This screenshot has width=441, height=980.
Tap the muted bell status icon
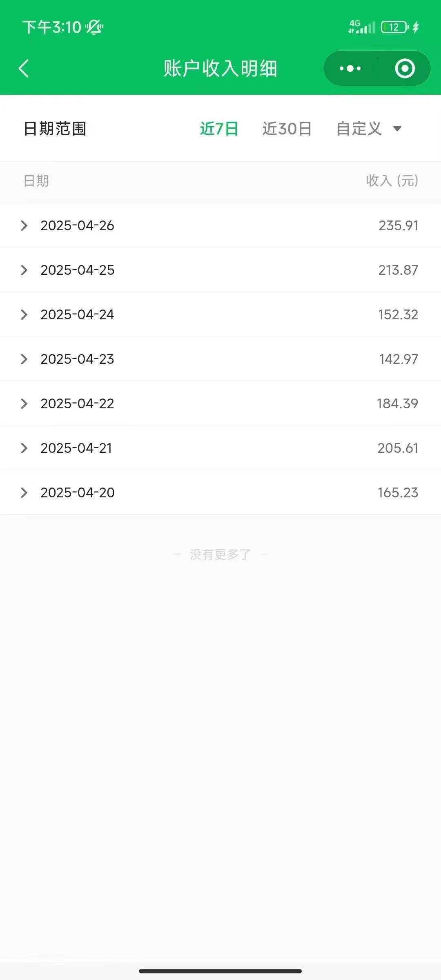[94, 27]
